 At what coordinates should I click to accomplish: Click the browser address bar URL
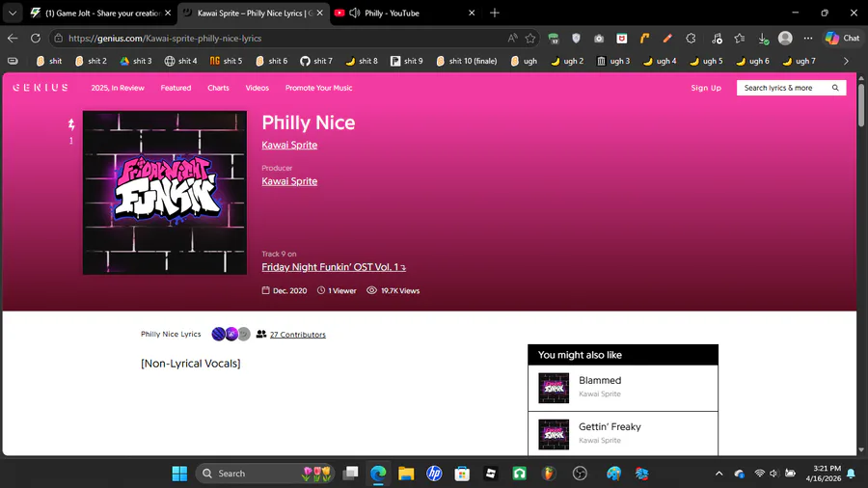pyautogui.click(x=164, y=39)
